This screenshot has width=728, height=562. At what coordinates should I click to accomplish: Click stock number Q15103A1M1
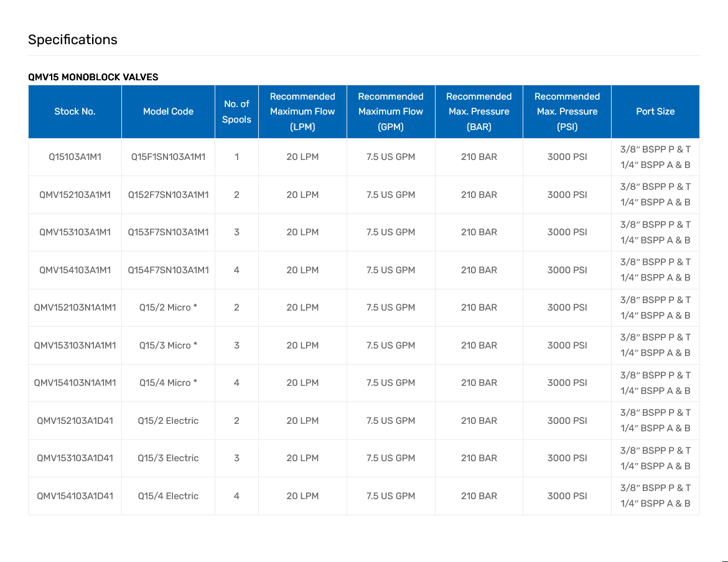75,157
